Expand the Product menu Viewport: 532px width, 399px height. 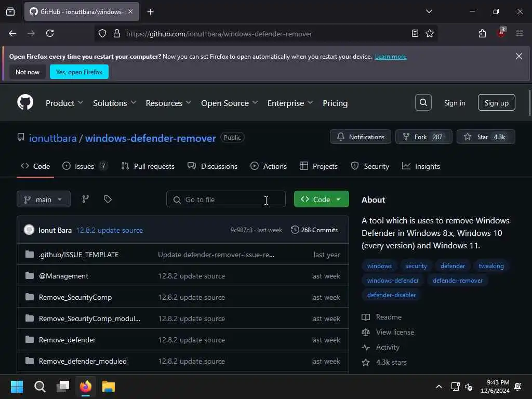(x=64, y=103)
